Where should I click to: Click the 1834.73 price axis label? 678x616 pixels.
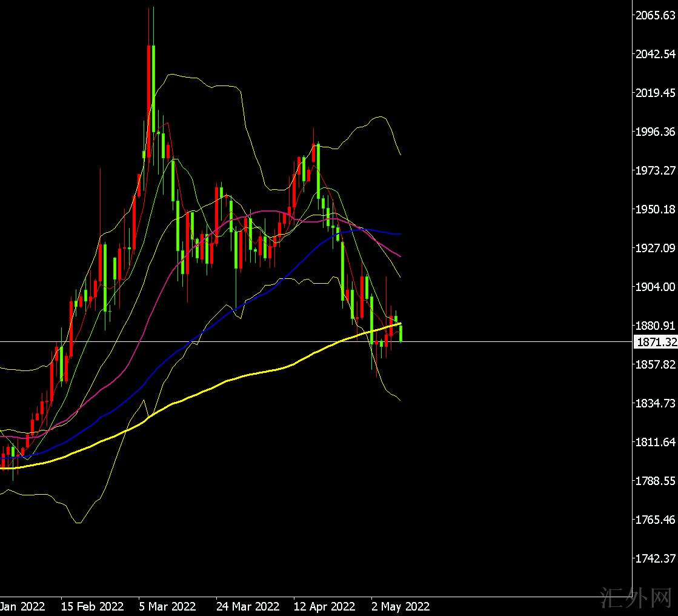tap(655, 403)
